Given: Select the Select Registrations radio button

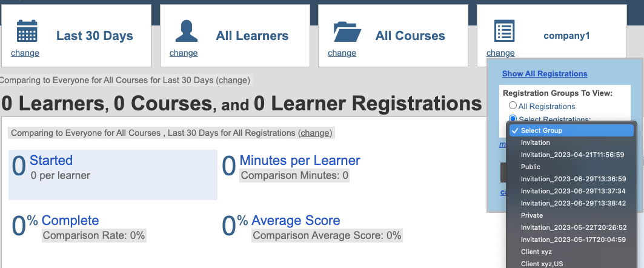Looking at the screenshot, I should (x=513, y=119).
